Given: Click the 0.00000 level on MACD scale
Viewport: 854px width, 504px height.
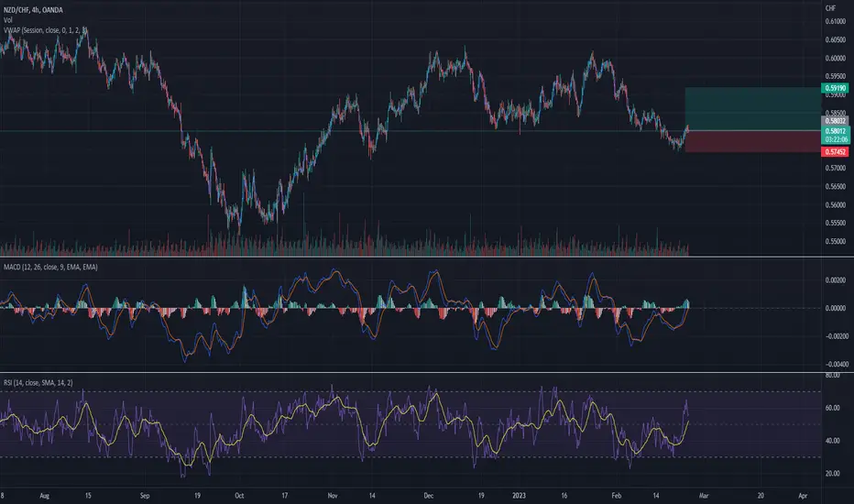Looking at the screenshot, I should click(835, 308).
